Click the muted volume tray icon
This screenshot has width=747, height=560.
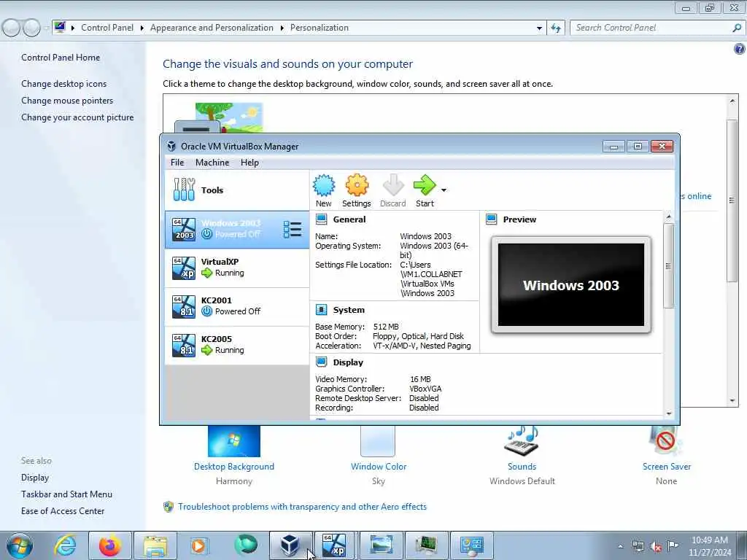click(656, 547)
